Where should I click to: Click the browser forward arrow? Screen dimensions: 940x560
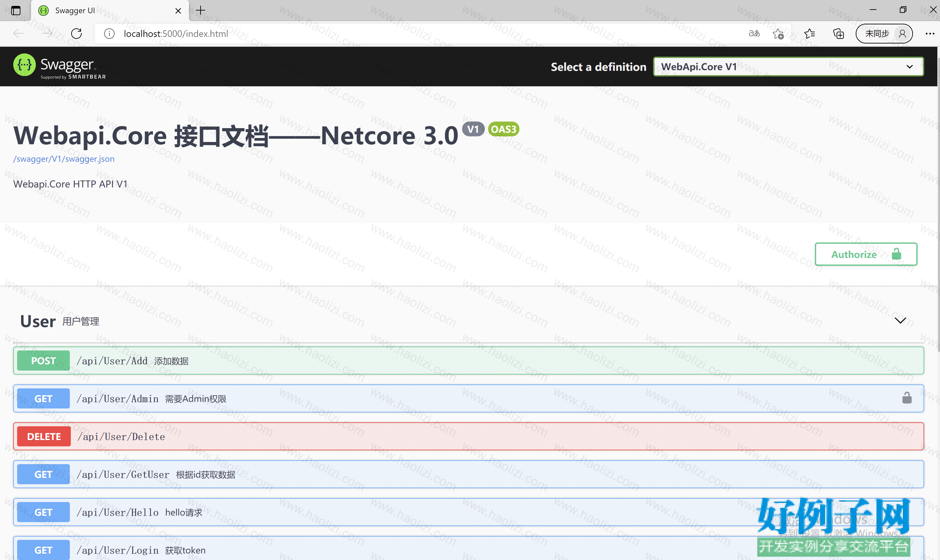[47, 34]
